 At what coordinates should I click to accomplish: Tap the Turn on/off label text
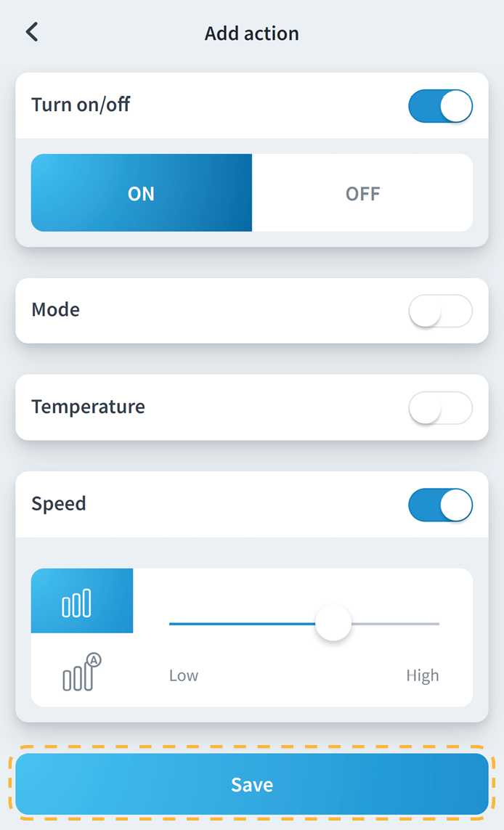pyautogui.click(x=81, y=105)
